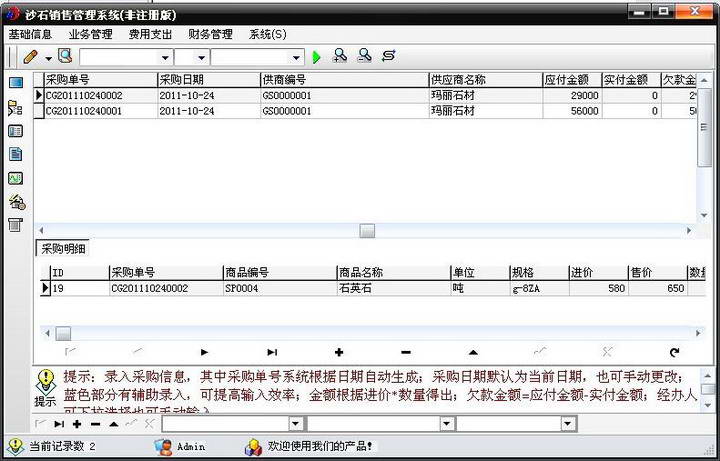Screen dimensions: 720x461
Task: Click the 采购日期 column header
Action: (x=209, y=80)
